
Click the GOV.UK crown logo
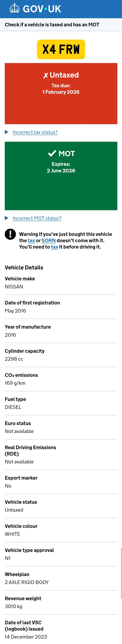(x=14, y=8)
